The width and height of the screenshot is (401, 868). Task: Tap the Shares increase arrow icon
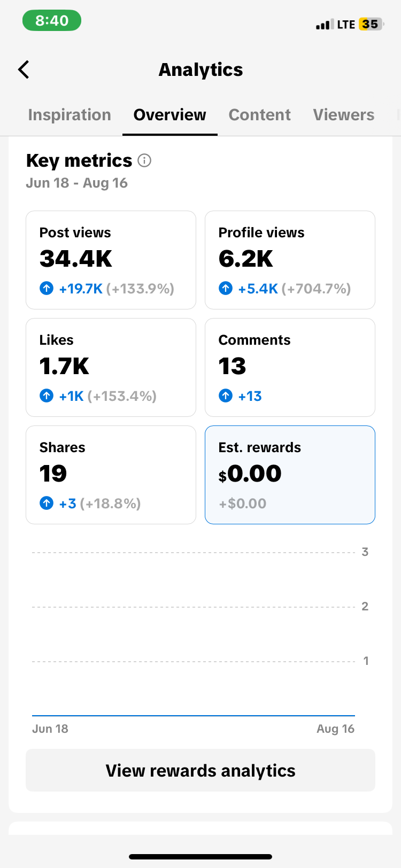pos(47,503)
